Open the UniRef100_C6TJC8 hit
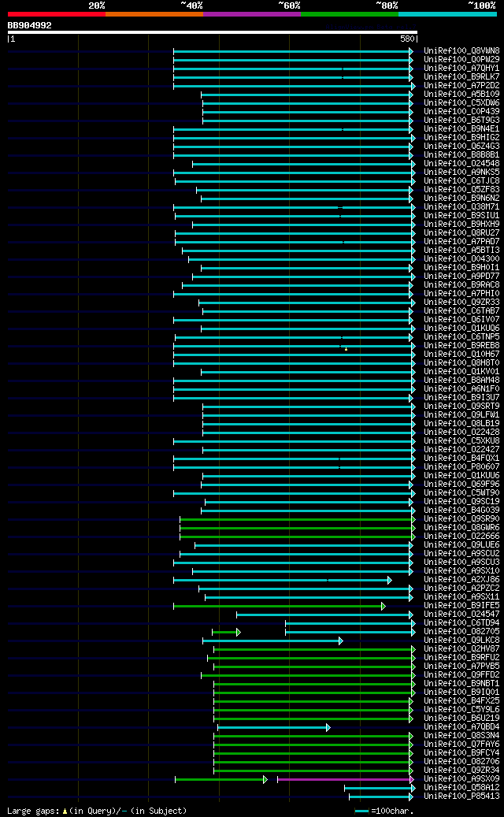 pyautogui.click(x=461, y=180)
